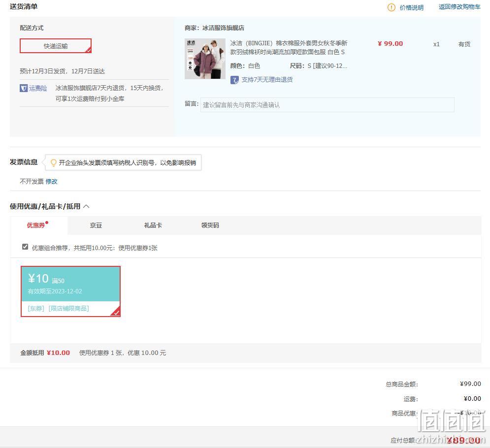This screenshot has height=448, width=490.
Task: Focus the 留言 message input field
Action: pos(327,105)
